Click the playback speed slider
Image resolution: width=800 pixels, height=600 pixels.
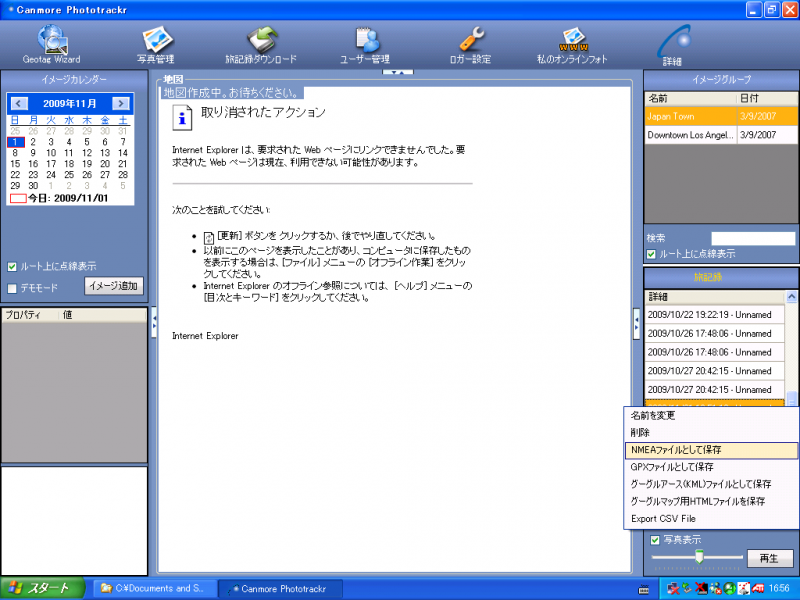pyautogui.click(x=698, y=556)
